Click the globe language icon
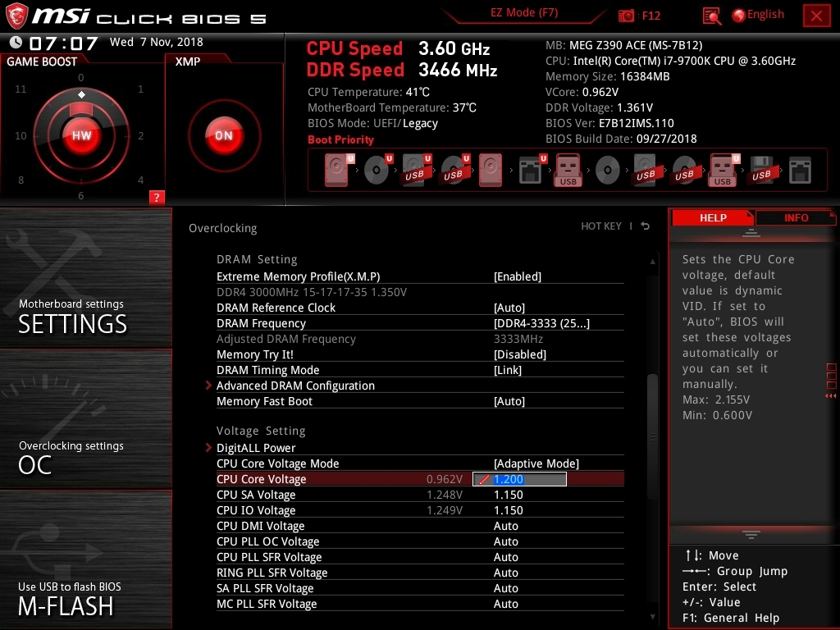The width and height of the screenshot is (840, 630). pyautogui.click(x=739, y=16)
